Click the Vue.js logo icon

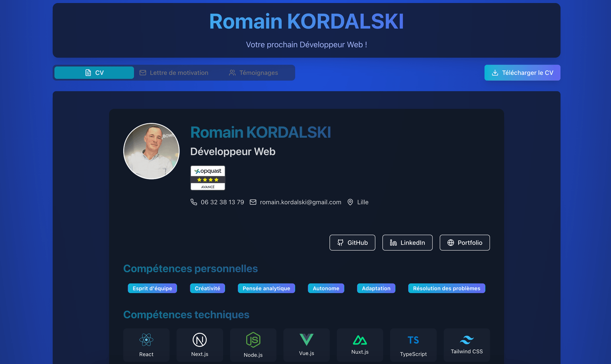307,340
